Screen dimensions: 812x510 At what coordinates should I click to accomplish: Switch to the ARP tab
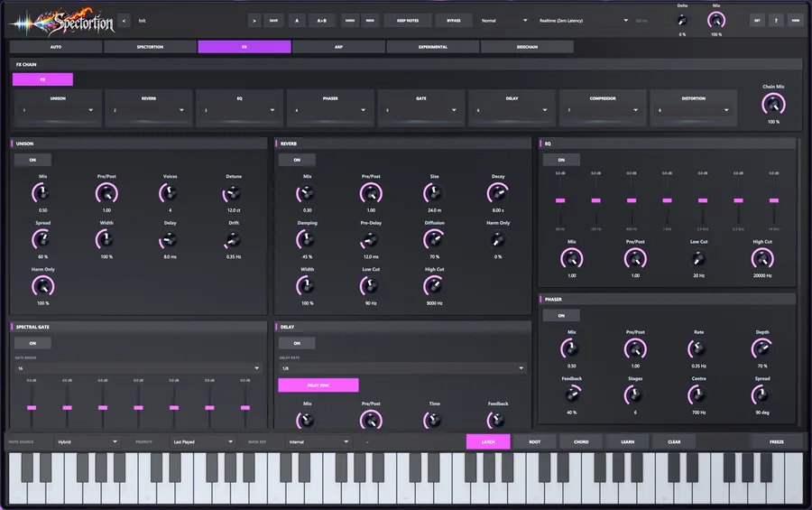tap(338, 47)
